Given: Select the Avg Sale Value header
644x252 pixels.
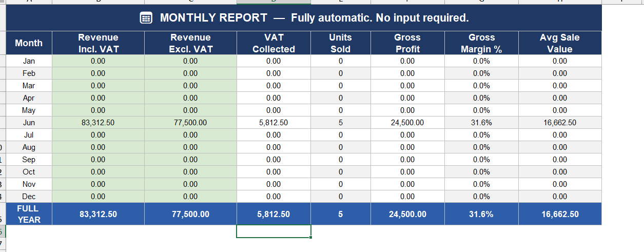Looking at the screenshot, I should 560,43.
